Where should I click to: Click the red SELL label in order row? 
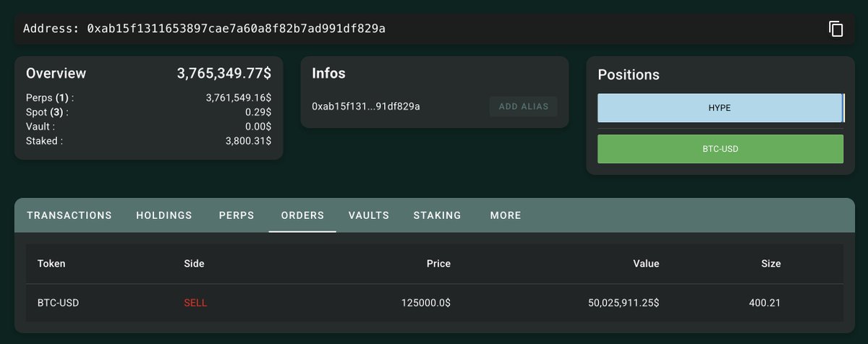pos(195,303)
